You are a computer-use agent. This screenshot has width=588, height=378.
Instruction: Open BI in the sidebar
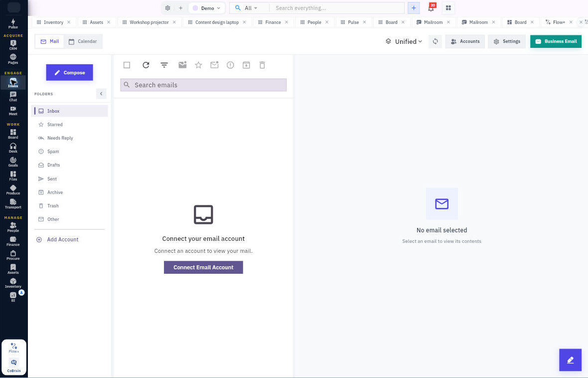tap(13, 297)
